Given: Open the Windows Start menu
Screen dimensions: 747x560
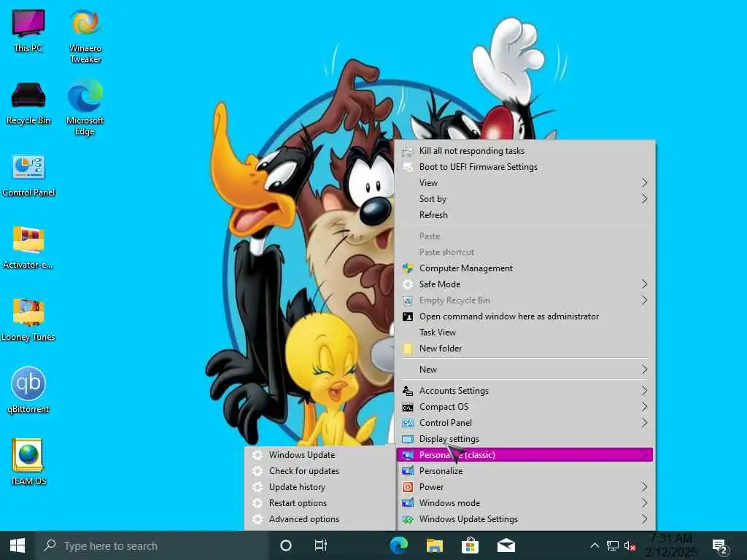Looking at the screenshot, I should pyautogui.click(x=18, y=545).
